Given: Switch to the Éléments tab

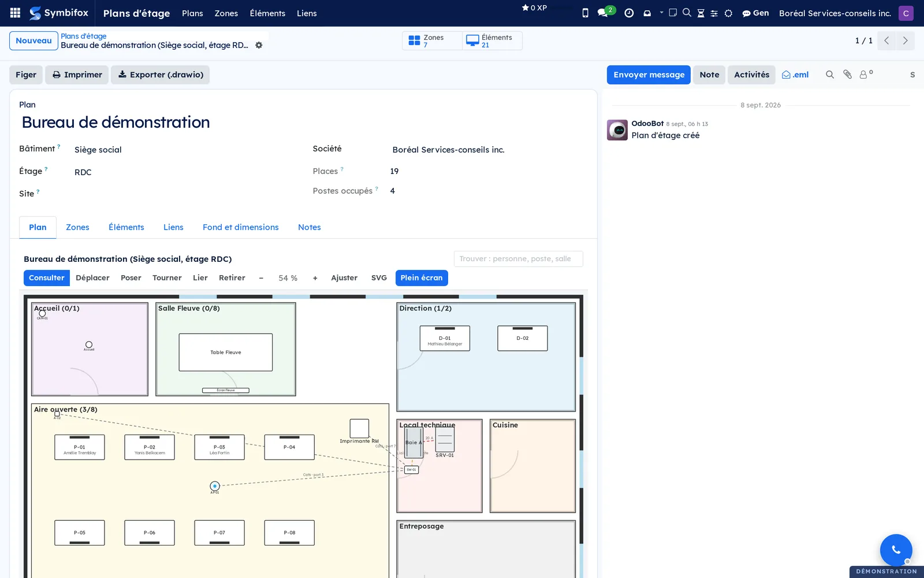Looking at the screenshot, I should pyautogui.click(x=126, y=227).
